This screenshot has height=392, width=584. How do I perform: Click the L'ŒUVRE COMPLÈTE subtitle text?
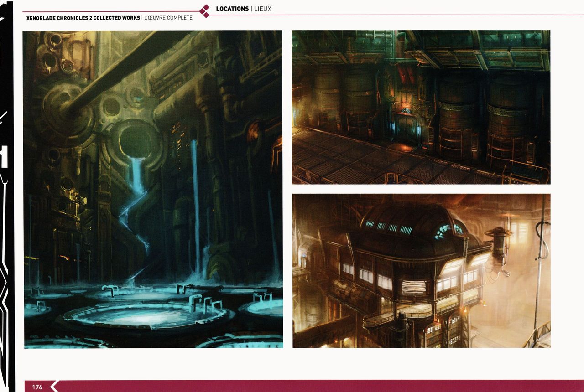(168, 18)
